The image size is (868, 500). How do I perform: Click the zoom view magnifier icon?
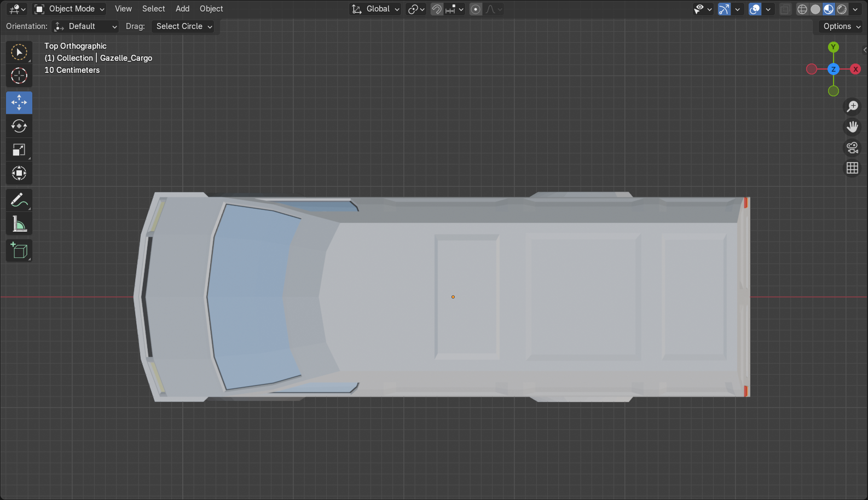pyautogui.click(x=852, y=106)
